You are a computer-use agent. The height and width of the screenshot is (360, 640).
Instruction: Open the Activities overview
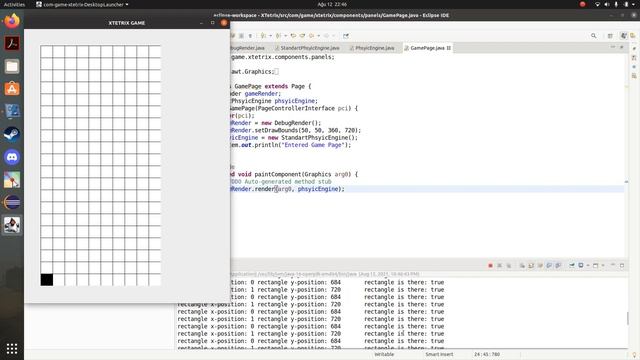pos(14,4)
